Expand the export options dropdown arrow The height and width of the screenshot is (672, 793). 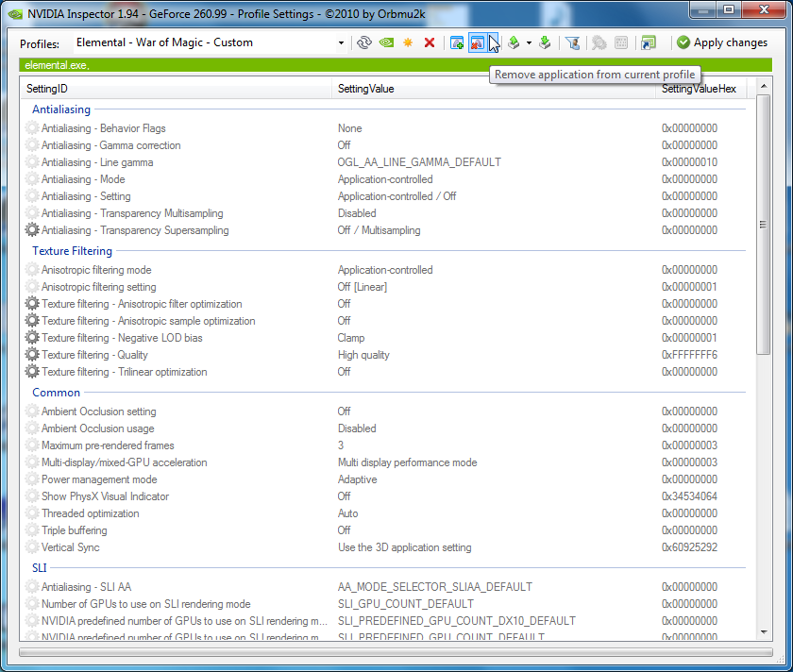(529, 42)
